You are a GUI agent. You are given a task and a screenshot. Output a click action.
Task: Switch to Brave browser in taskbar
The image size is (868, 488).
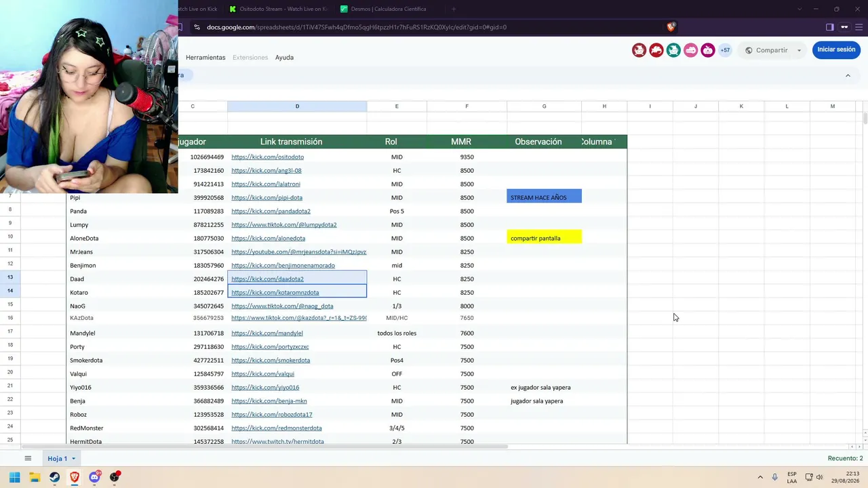(75, 477)
